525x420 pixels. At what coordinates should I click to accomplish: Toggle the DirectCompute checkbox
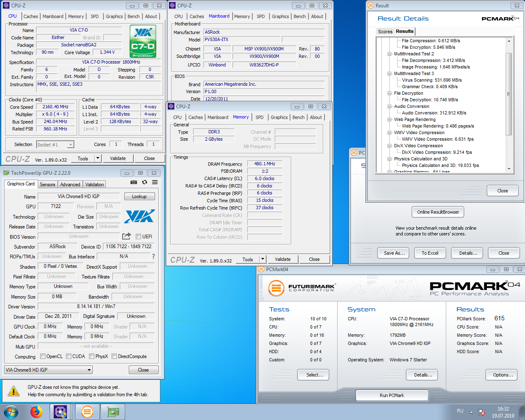(x=114, y=356)
